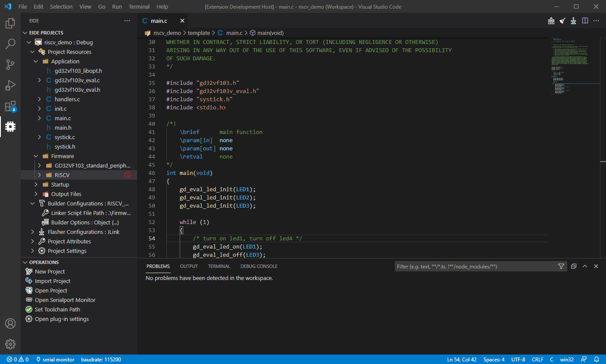Open the Search view
The height and width of the screenshot is (364, 606).
coord(10,44)
